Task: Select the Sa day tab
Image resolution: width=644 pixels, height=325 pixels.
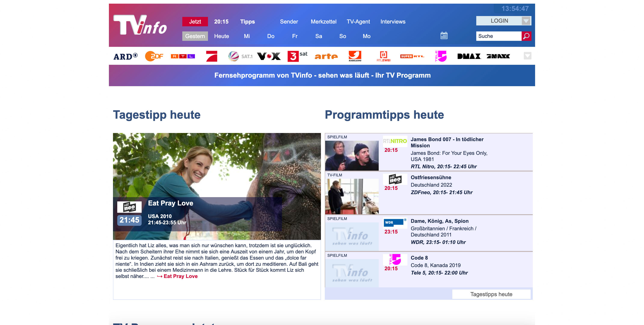Action: (x=319, y=36)
